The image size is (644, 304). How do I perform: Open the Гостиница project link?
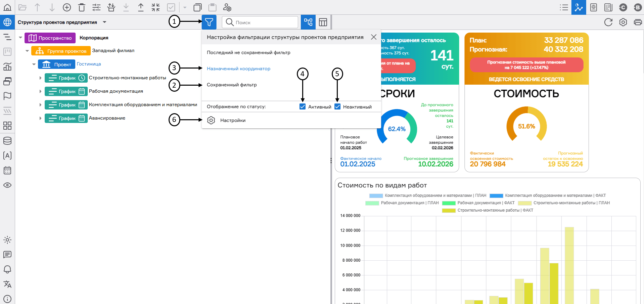tap(89, 64)
